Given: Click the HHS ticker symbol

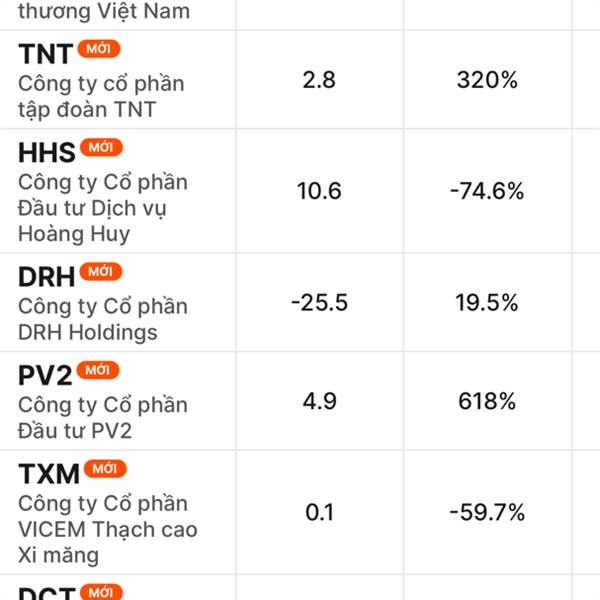Looking at the screenshot, I should pyautogui.click(x=47, y=154).
